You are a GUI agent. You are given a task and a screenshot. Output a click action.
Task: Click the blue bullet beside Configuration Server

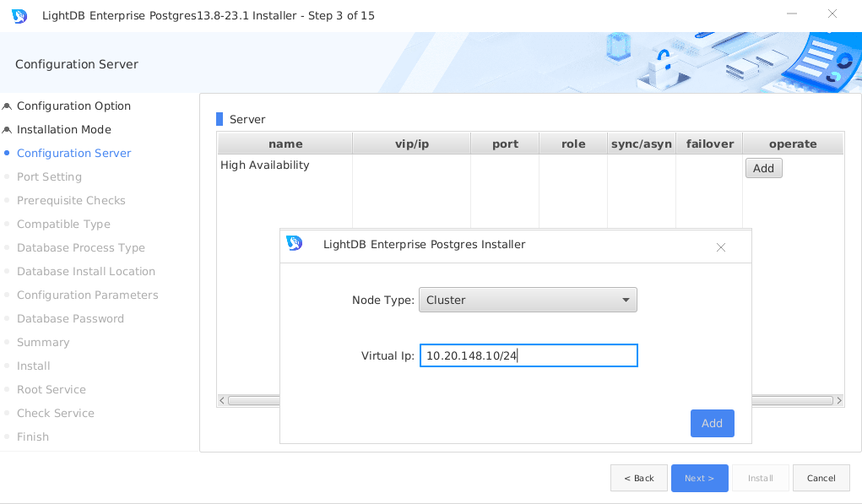(x=7, y=154)
